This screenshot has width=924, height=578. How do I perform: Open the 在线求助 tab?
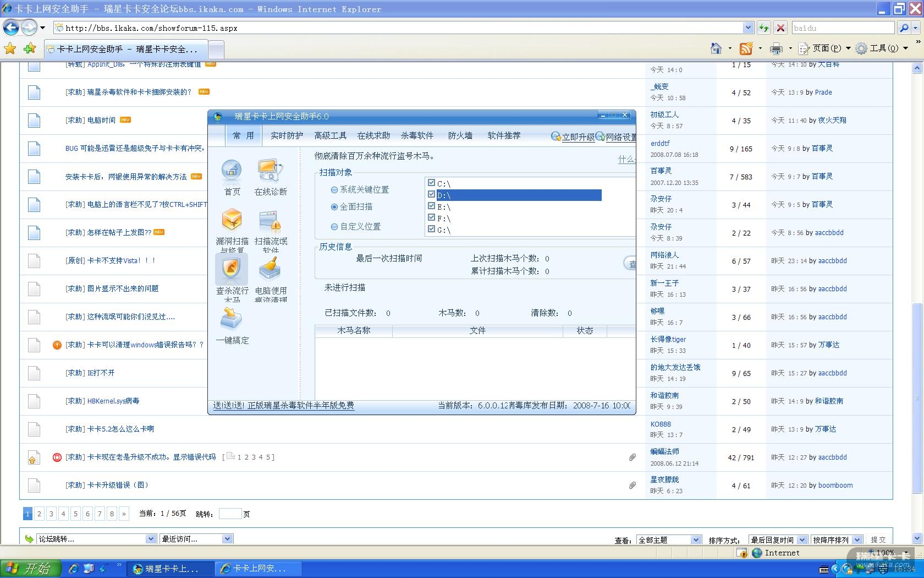tap(373, 135)
